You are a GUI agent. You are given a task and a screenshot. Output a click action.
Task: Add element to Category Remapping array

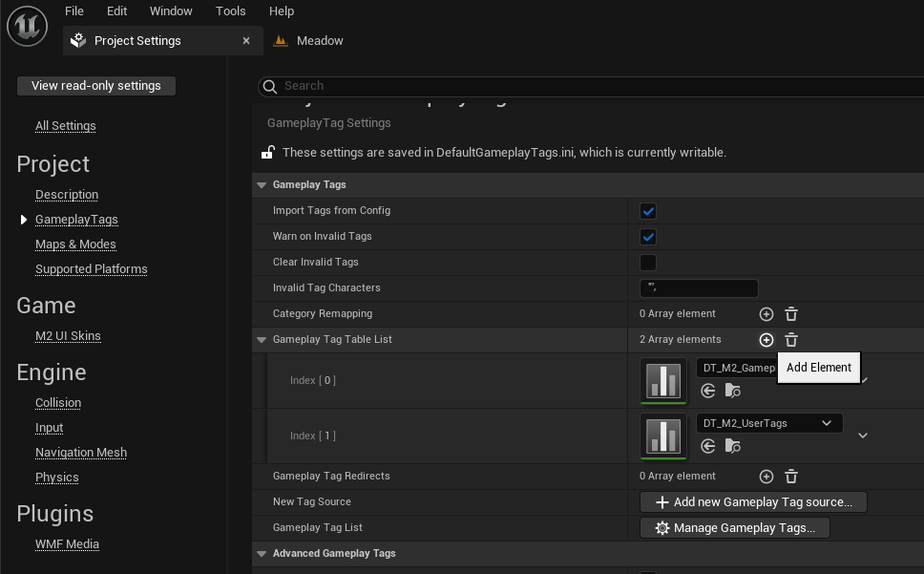pos(766,314)
